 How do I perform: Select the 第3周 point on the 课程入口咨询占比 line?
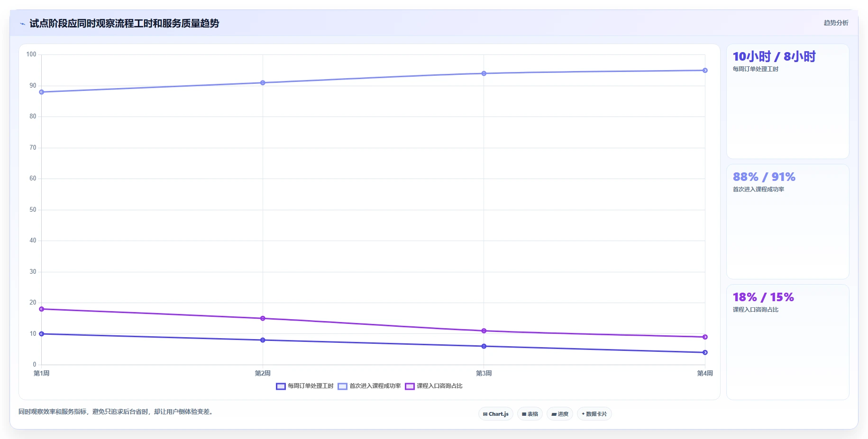484,331
